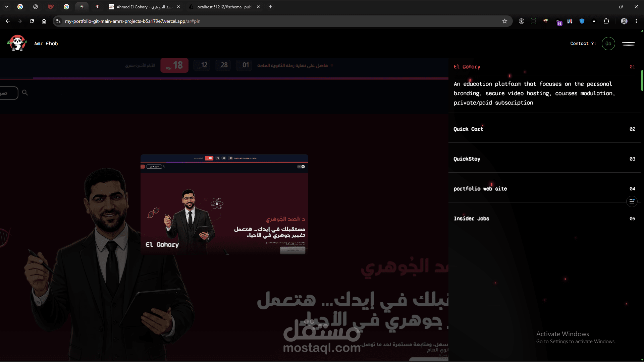644x362 pixels.
Task: Open the extension with the 16 badge
Action: point(558,22)
